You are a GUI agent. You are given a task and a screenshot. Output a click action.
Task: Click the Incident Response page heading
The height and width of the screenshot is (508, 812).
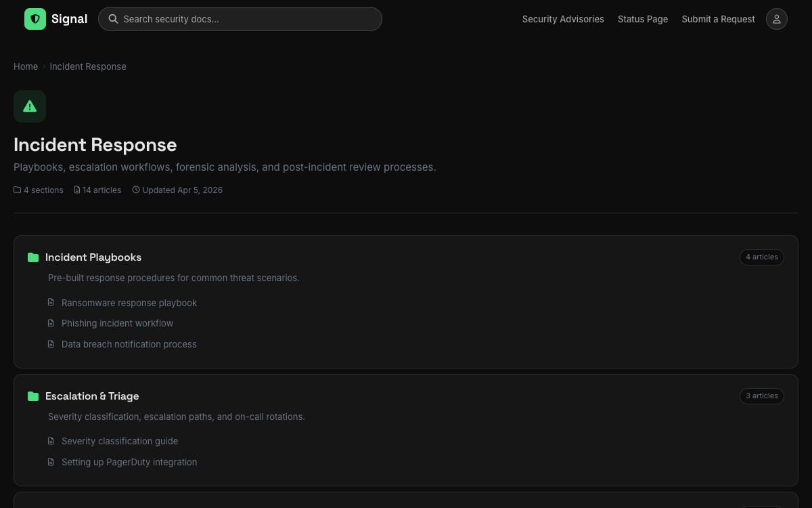coord(95,144)
